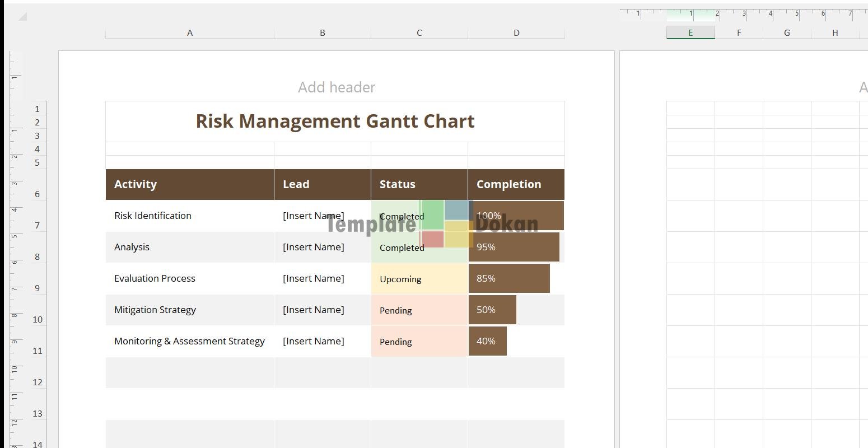Click the 40% completion data bar
868x448 pixels.
coord(487,341)
